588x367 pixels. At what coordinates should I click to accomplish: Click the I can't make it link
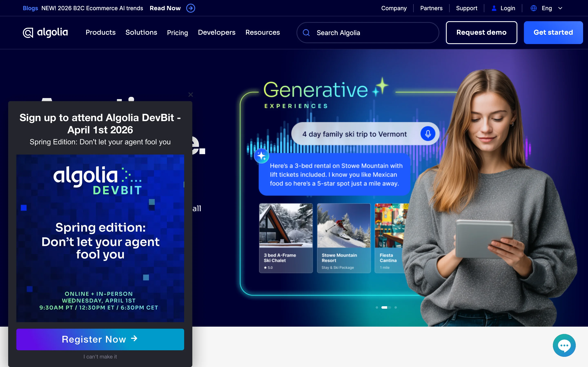click(x=100, y=357)
